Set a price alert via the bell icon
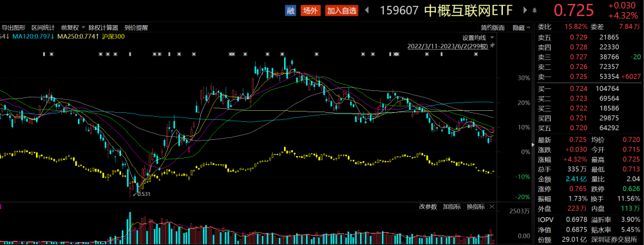644x245 pixels. coord(535,11)
